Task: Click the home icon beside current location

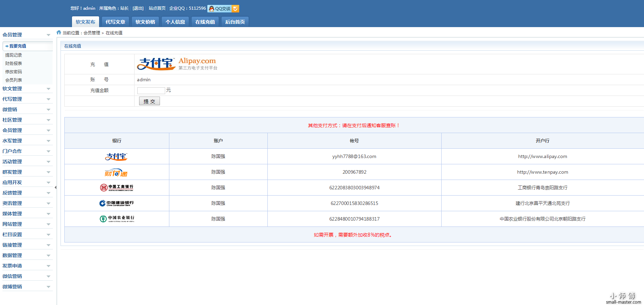Action: [x=59, y=32]
